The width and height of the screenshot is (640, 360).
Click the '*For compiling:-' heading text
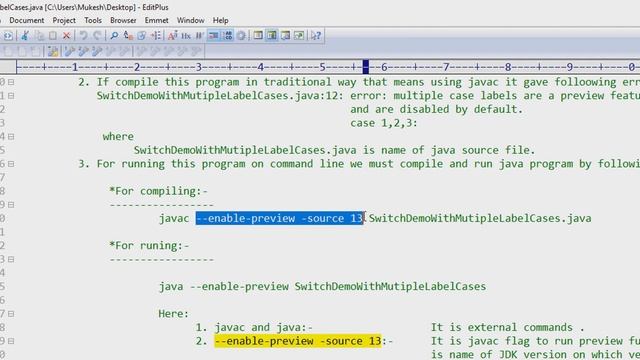coord(158,191)
